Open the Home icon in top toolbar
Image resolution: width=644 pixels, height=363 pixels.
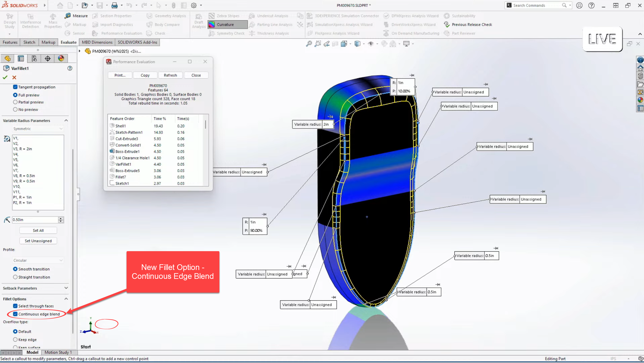click(x=60, y=5)
